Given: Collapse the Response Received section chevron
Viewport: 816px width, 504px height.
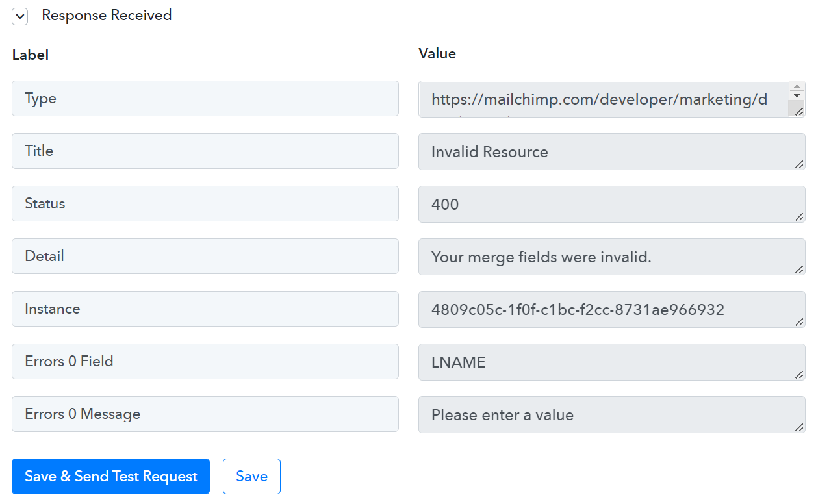Looking at the screenshot, I should tap(20, 17).
